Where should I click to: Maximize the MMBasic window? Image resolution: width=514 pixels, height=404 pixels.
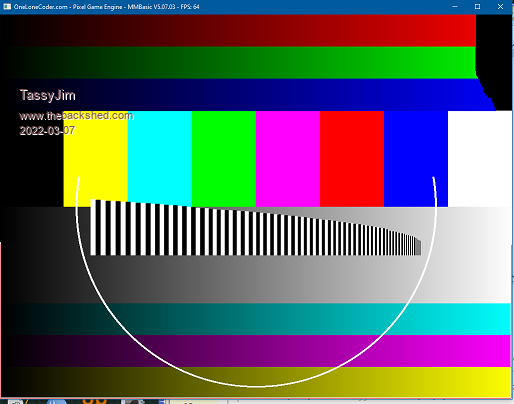[x=477, y=7]
